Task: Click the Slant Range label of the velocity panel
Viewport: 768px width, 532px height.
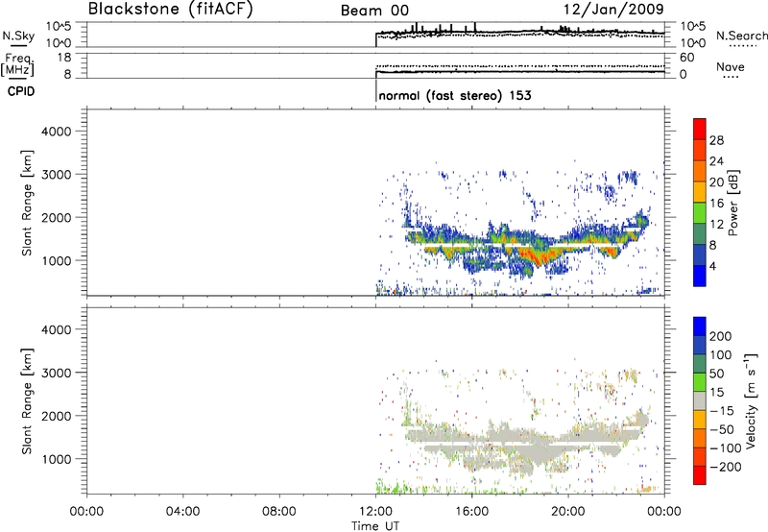Action: 27,401
